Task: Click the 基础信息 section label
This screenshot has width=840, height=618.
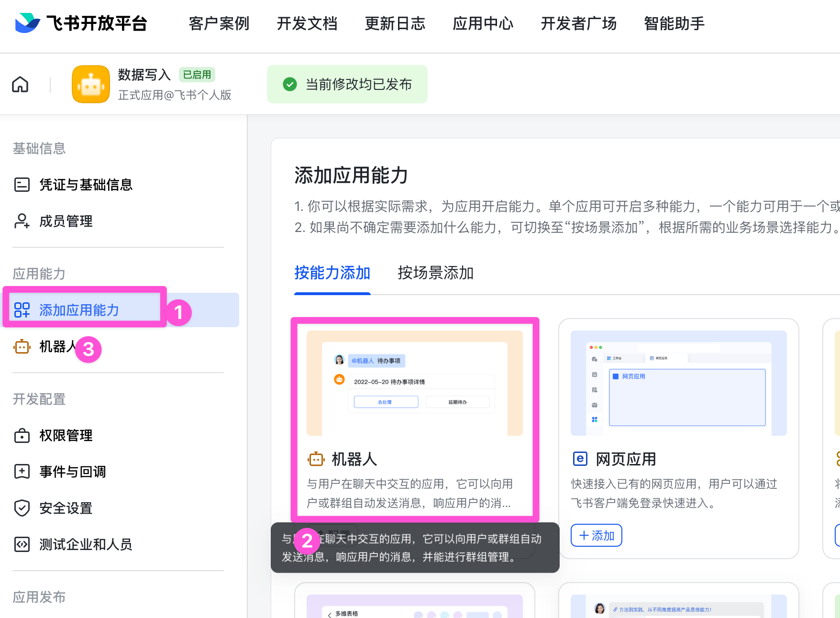Action: [39, 148]
